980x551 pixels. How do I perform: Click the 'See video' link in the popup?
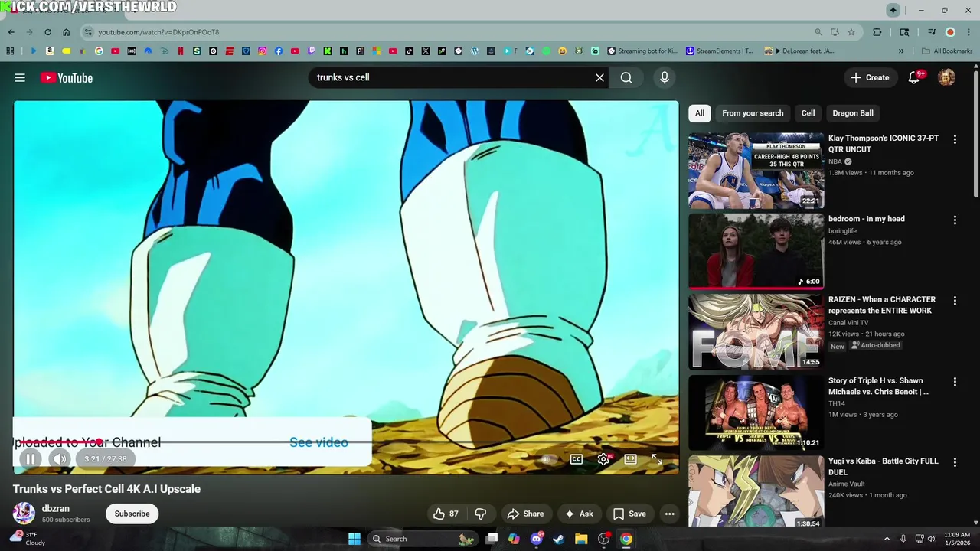point(318,442)
